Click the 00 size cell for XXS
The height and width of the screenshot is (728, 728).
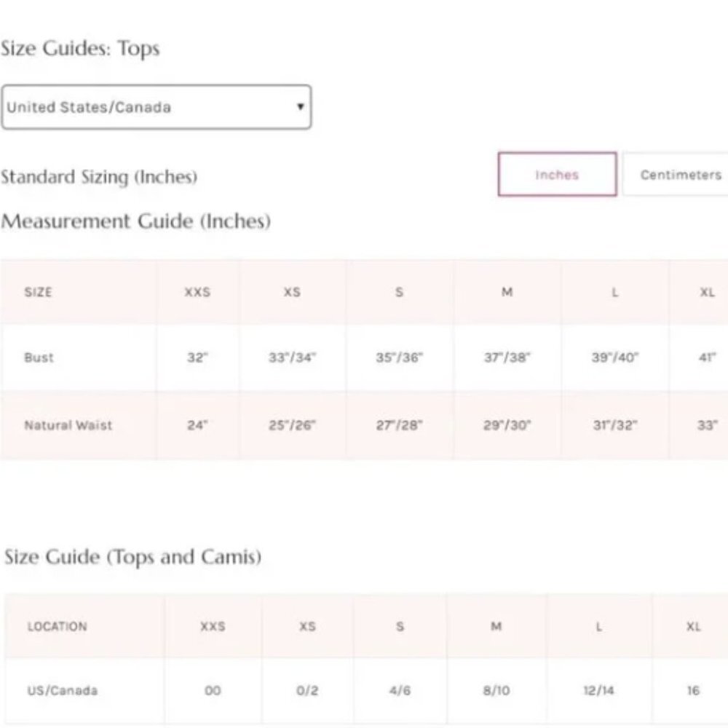click(x=213, y=690)
